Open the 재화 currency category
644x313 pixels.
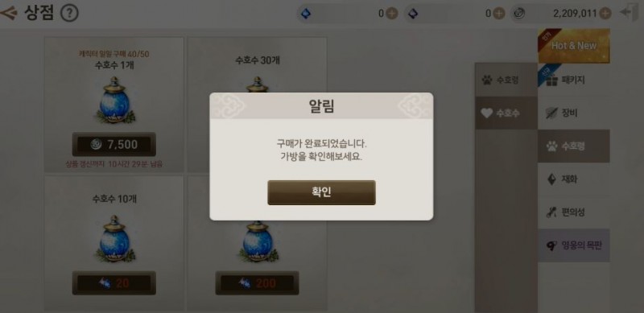click(x=574, y=179)
